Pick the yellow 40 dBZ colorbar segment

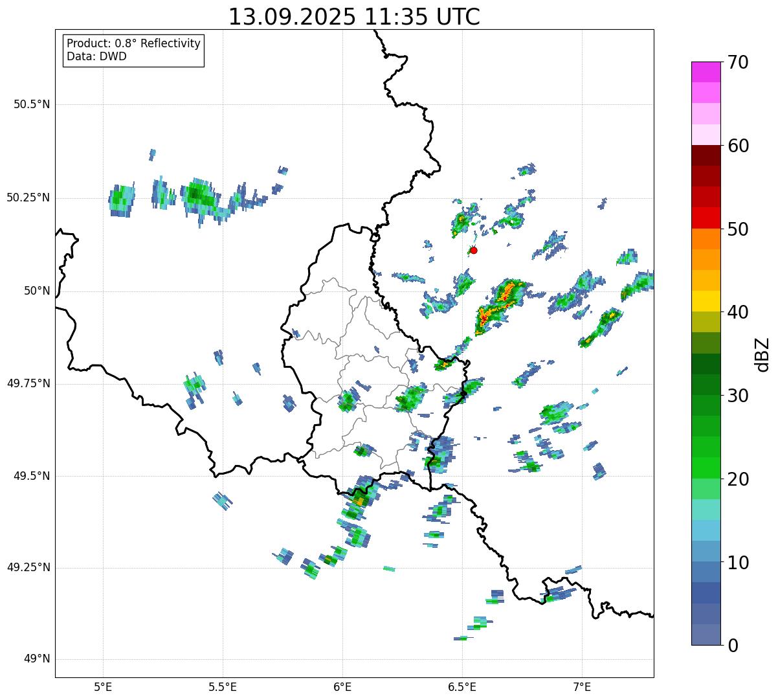click(x=709, y=301)
